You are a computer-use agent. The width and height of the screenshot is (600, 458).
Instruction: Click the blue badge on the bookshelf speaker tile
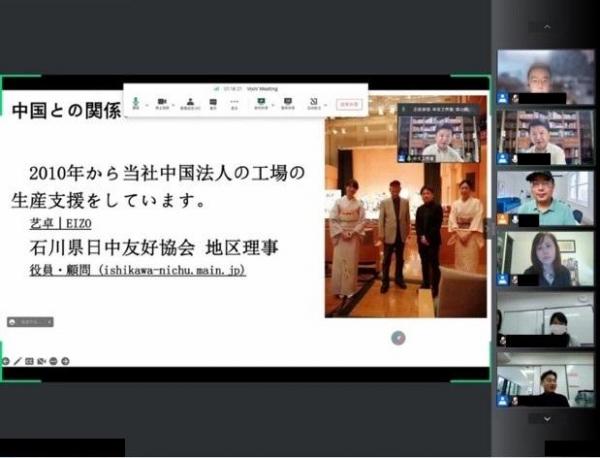click(503, 158)
